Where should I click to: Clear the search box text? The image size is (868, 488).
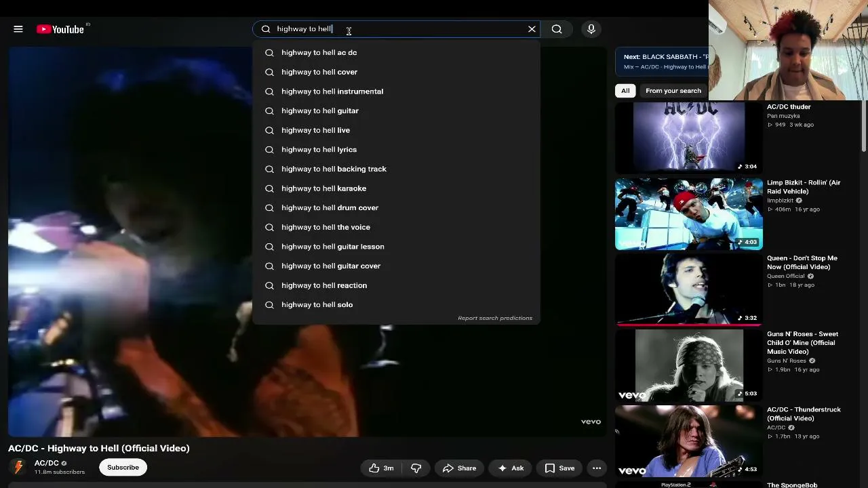532,29
